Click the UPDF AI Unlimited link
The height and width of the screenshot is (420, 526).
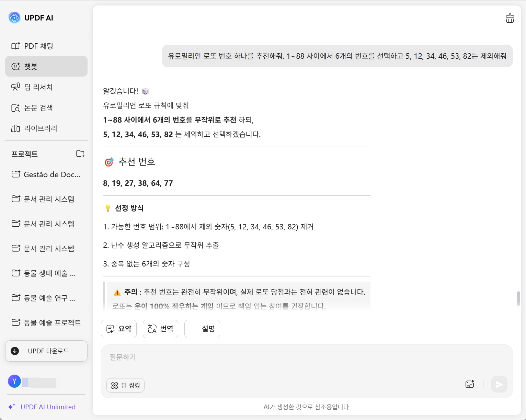coord(48,407)
